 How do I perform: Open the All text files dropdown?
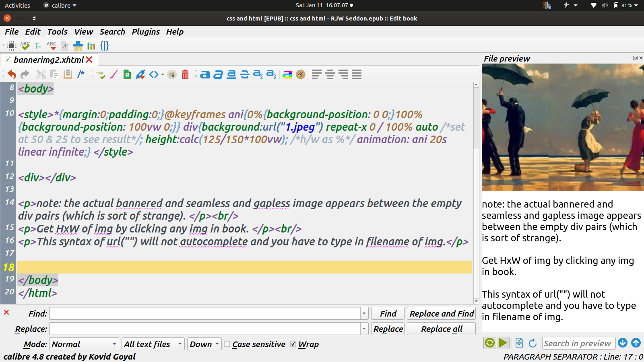click(x=153, y=344)
